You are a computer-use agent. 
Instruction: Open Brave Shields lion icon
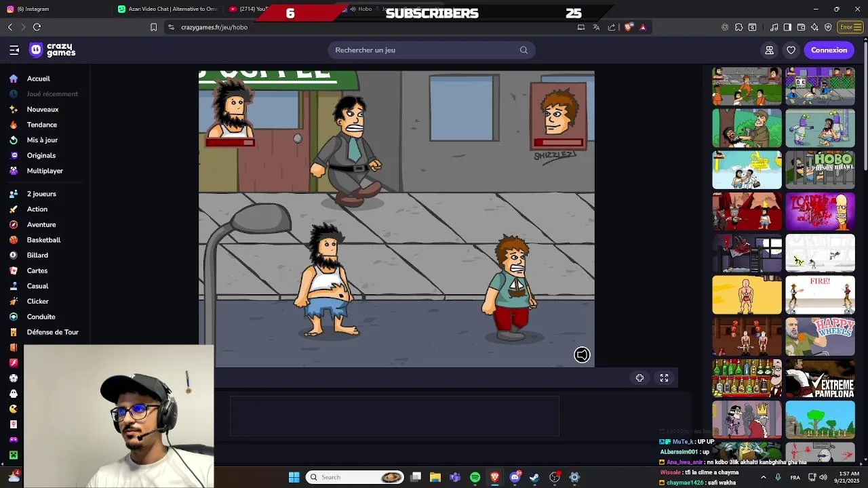[629, 27]
